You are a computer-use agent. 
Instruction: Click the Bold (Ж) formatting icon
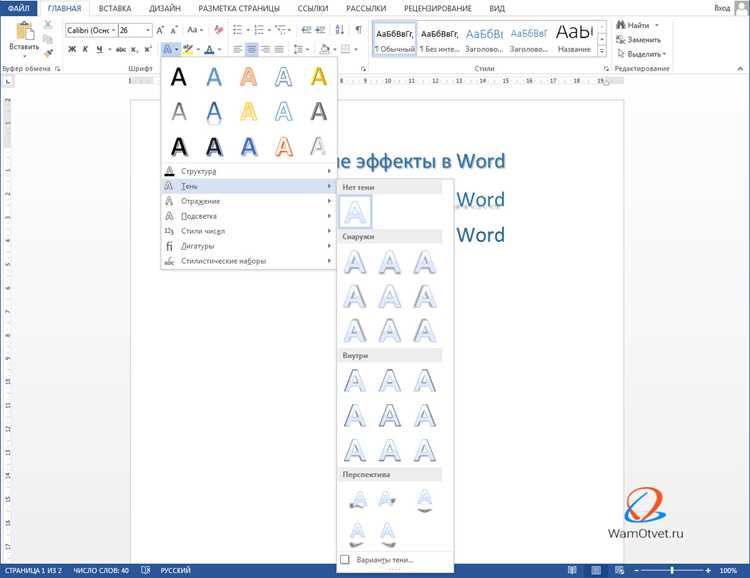(72, 49)
